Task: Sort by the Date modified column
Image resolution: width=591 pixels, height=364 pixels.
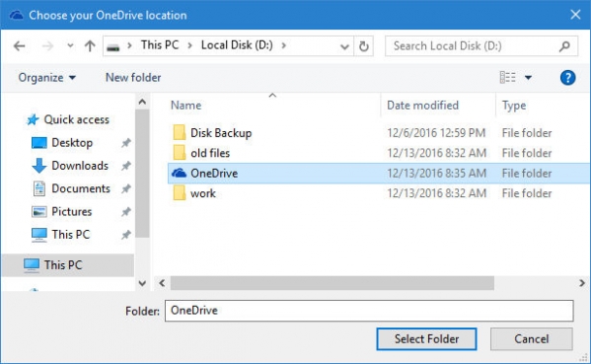Action: tap(422, 106)
